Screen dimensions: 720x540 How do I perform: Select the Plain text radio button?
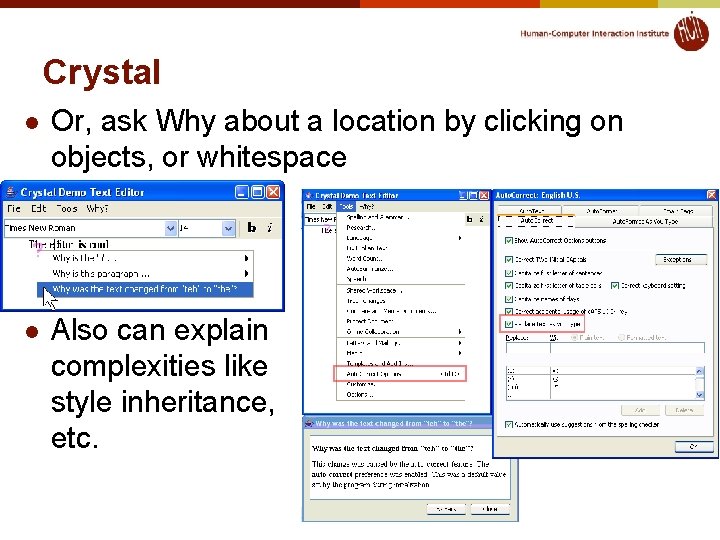coord(574,338)
